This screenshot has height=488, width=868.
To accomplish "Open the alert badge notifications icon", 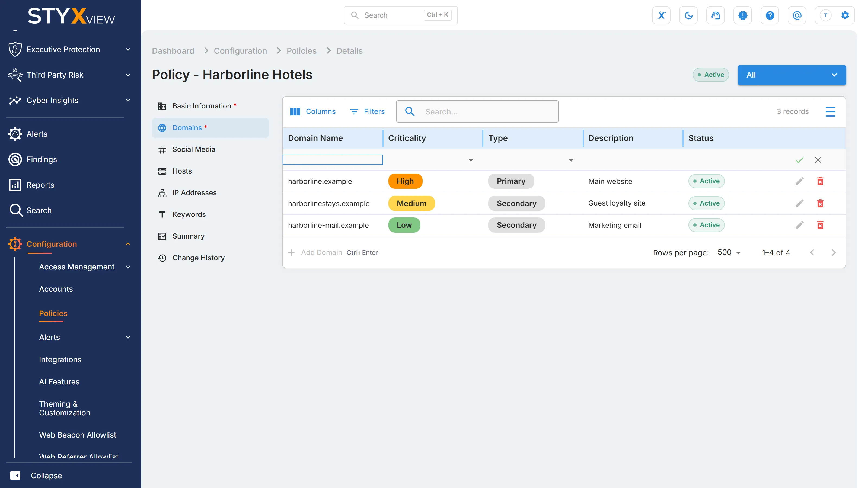I will (743, 15).
